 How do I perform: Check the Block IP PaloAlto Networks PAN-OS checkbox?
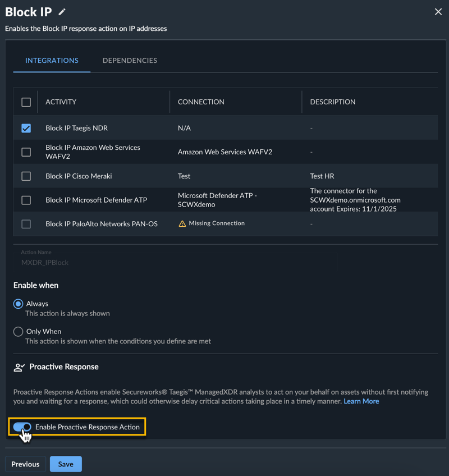(26, 224)
